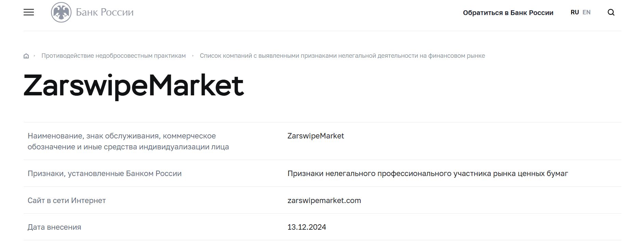Open Противодействие недобросовестным практикам breadcrumb
The width and height of the screenshot is (644, 241).
[x=114, y=56]
